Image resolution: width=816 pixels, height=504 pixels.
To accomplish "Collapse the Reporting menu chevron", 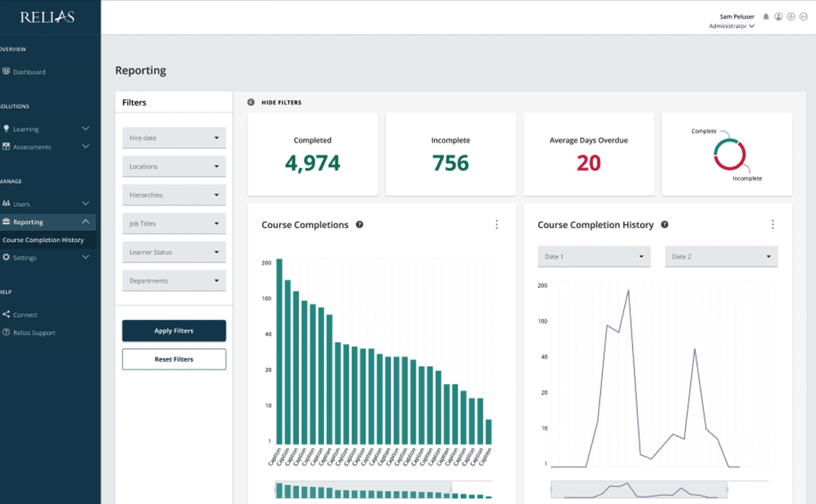I will [85, 221].
